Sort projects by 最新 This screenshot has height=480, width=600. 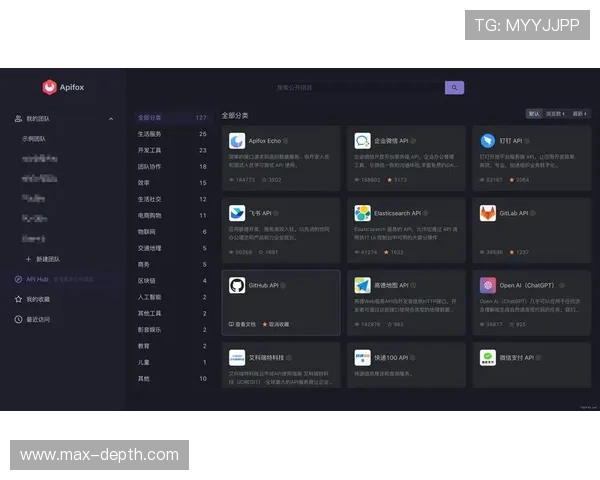click(x=580, y=115)
